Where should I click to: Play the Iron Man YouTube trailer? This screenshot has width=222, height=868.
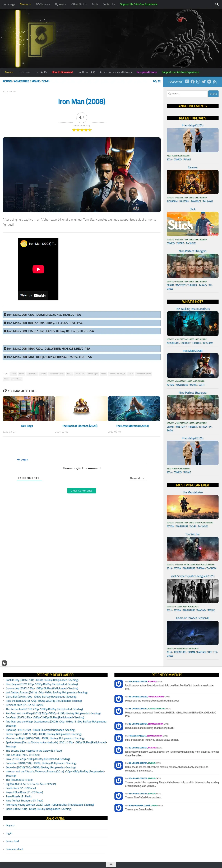[38, 269]
